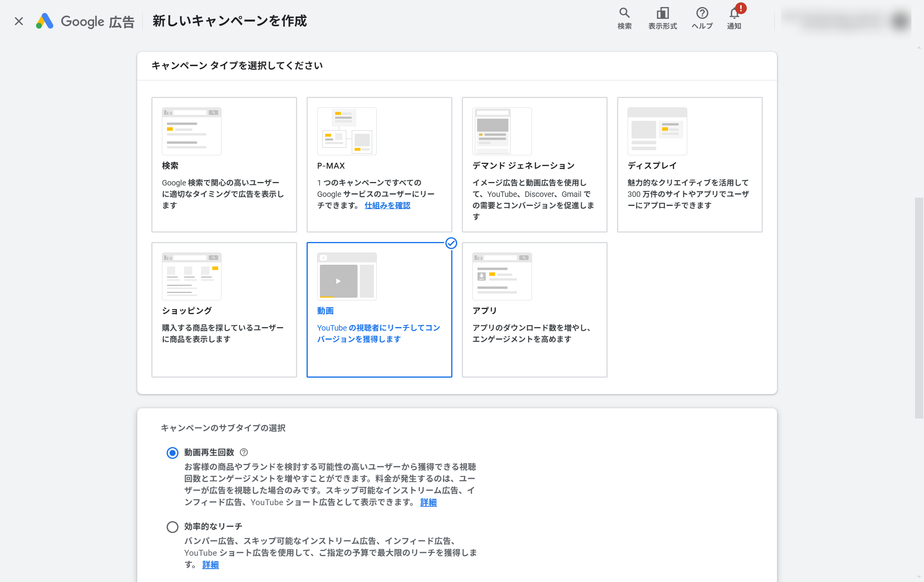This screenshot has height=582, width=924.
Task: Click the 動画 card description about YouTube
Action: (379, 333)
